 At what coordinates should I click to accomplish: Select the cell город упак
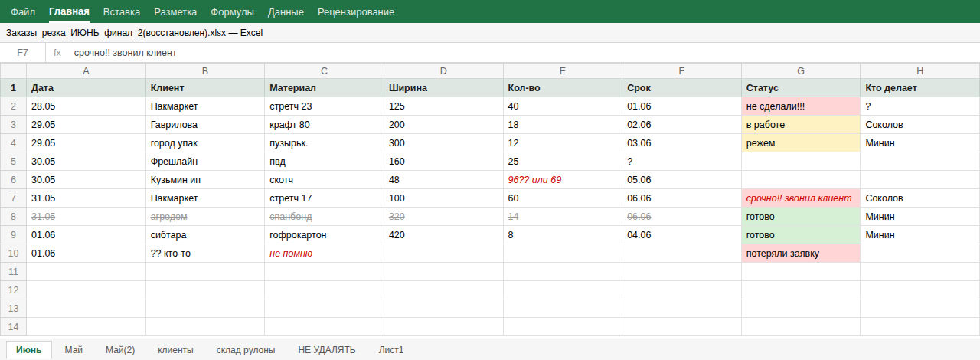point(205,143)
